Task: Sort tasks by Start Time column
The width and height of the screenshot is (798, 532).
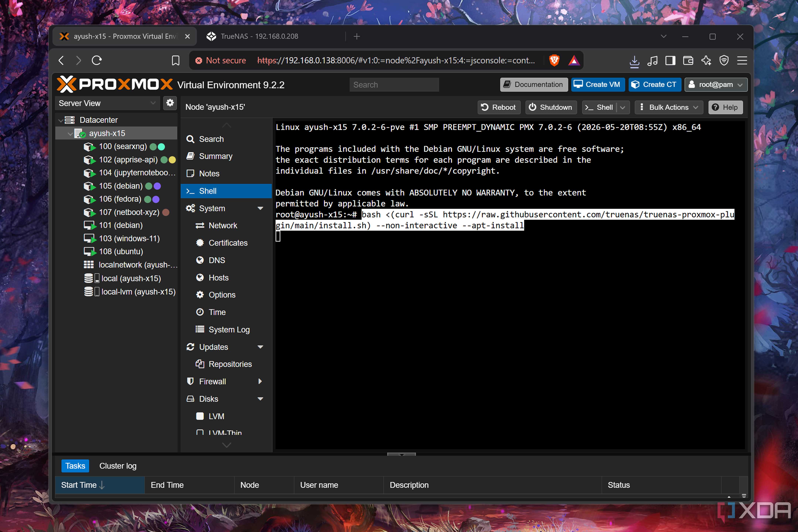Action: click(x=100, y=485)
